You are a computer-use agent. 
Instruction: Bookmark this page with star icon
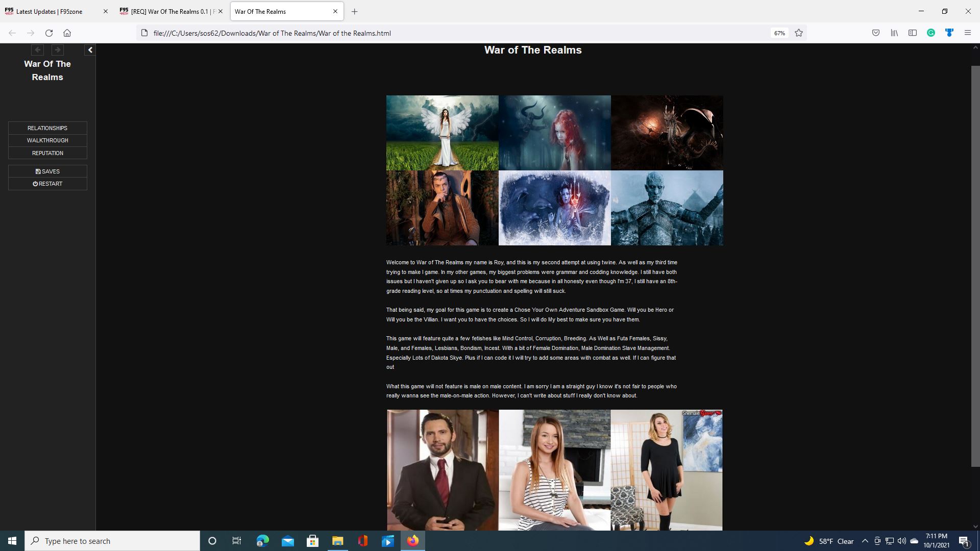pyautogui.click(x=799, y=33)
